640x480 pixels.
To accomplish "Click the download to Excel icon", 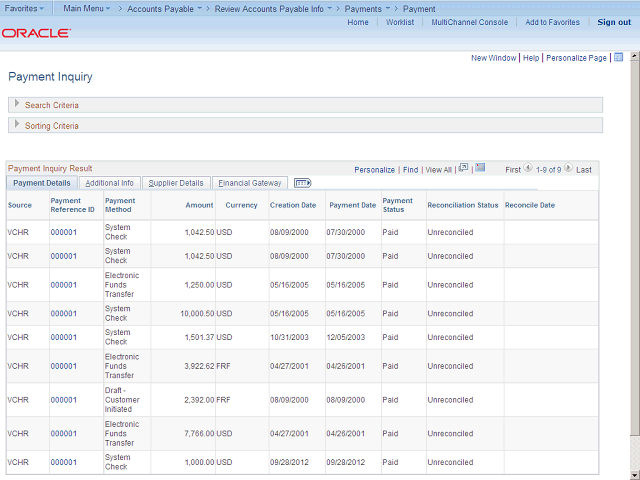I will pos(480,169).
